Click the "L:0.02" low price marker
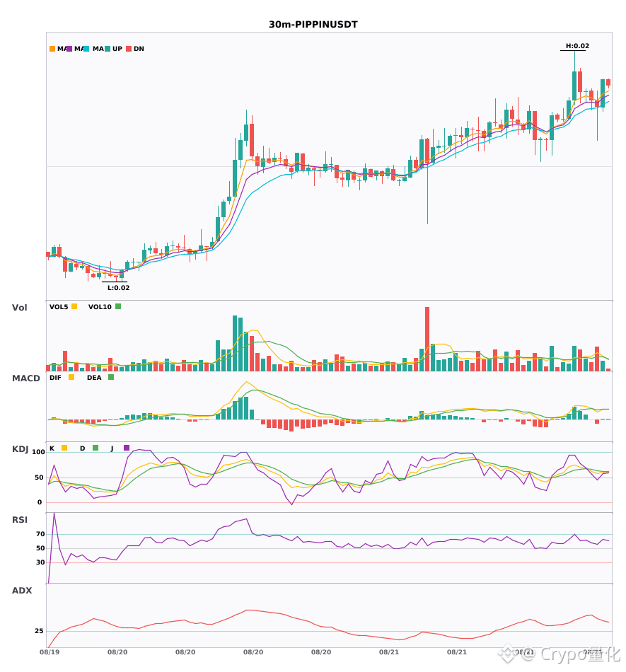This screenshot has width=626, height=672. point(118,288)
